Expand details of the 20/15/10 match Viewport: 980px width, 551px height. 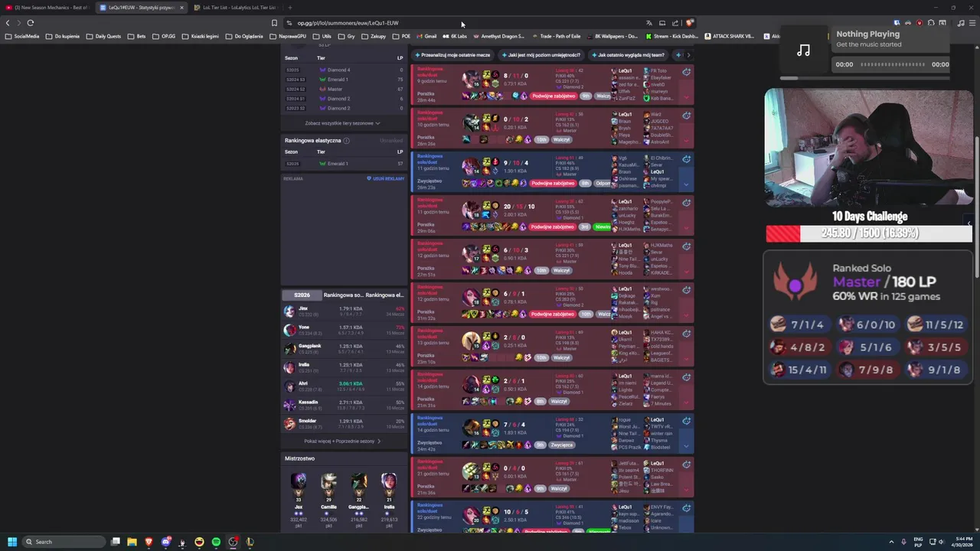pyautogui.click(x=686, y=229)
